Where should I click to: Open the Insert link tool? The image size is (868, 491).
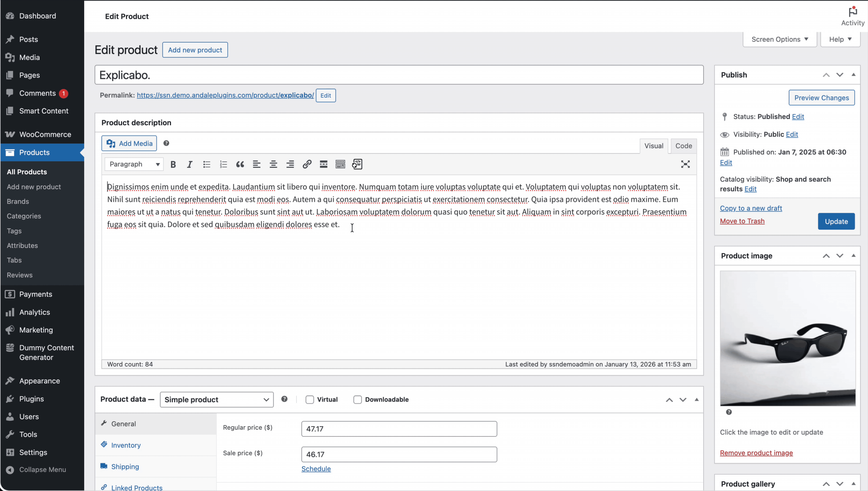point(306,164)
